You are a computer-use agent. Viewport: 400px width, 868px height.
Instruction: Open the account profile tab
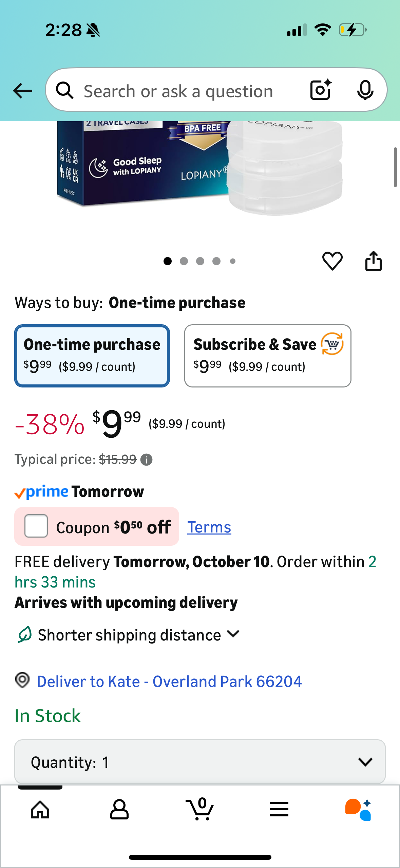tap(119, 810)
